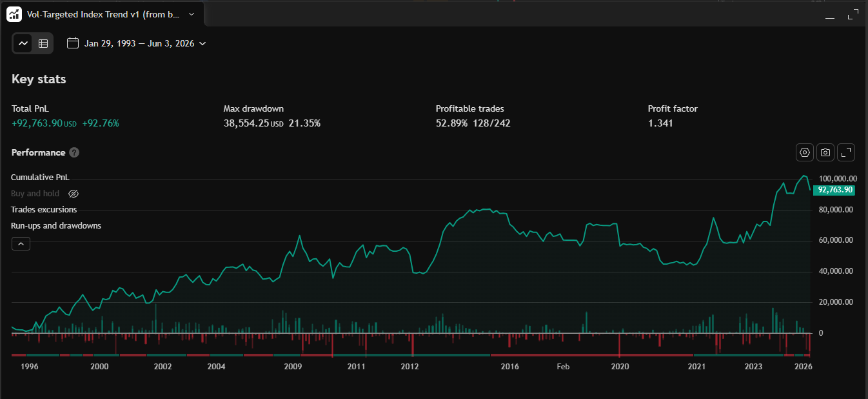This screenshot has height=399, width=868.
Task: Switch to chart view mode
Action: click(23, 43)
